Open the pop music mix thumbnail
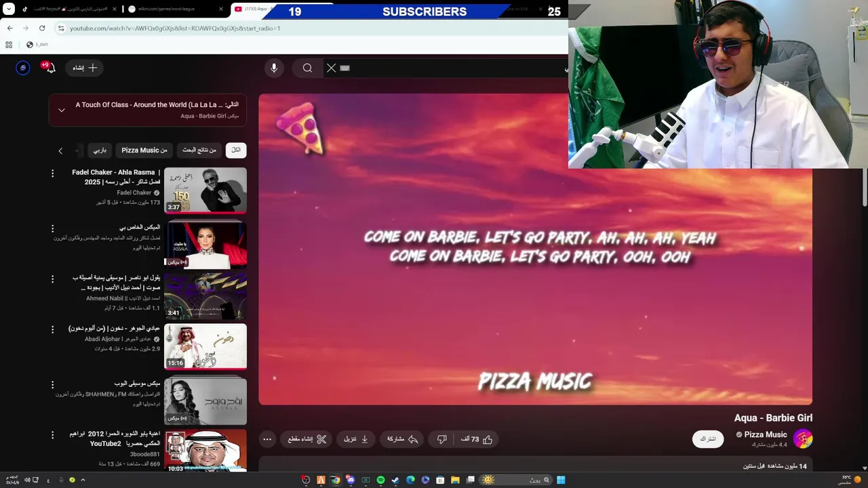Screen dimensions: 868x488 pyautogui.click(x=205, y=401)
